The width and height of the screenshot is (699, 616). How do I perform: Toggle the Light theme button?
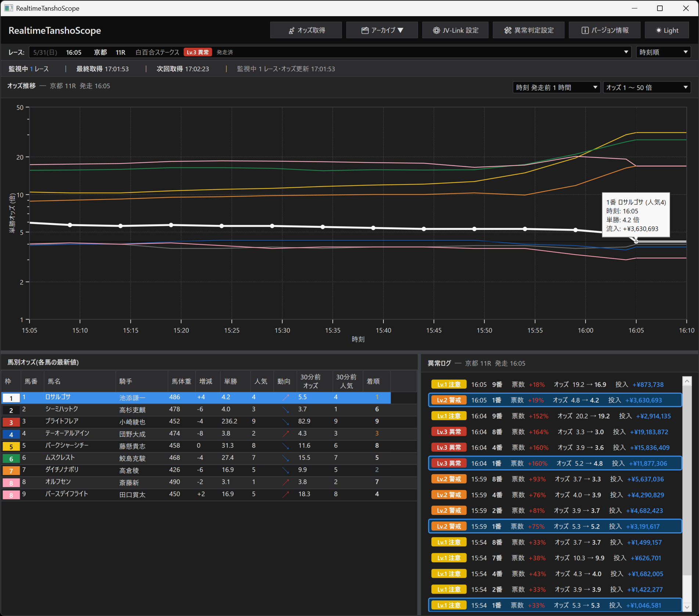(x=667, y=30)
